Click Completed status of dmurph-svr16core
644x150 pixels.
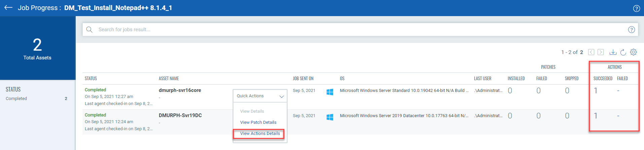(x=95, y=90)
